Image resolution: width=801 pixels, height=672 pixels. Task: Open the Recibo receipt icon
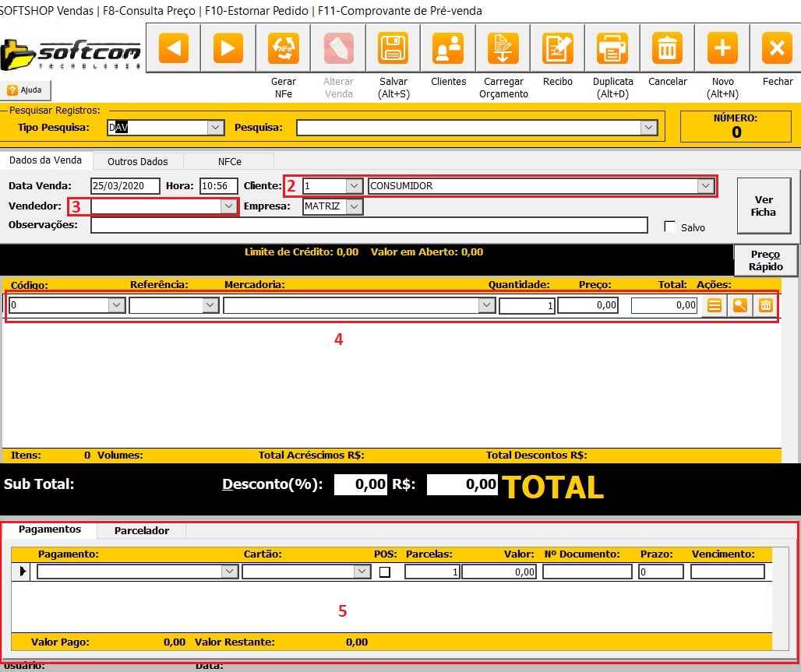click(x=558, y=49)
